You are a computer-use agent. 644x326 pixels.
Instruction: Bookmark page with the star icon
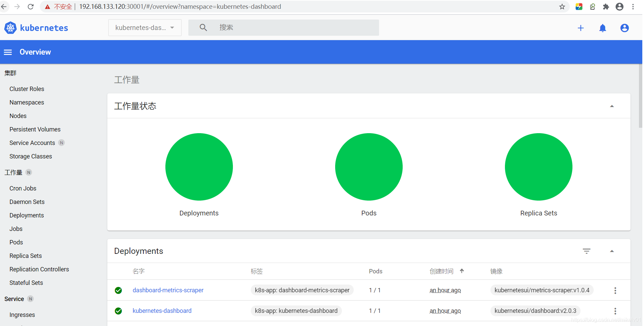[562, 7]
